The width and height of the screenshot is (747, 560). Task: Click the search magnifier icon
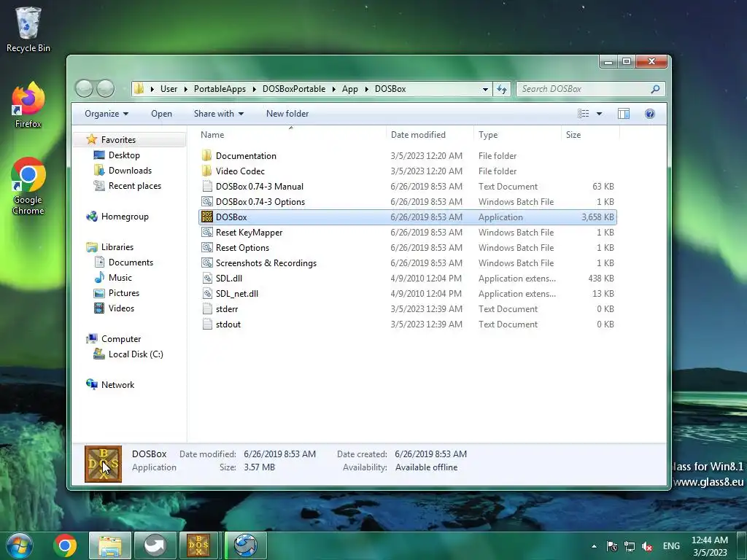pos(656,89)
